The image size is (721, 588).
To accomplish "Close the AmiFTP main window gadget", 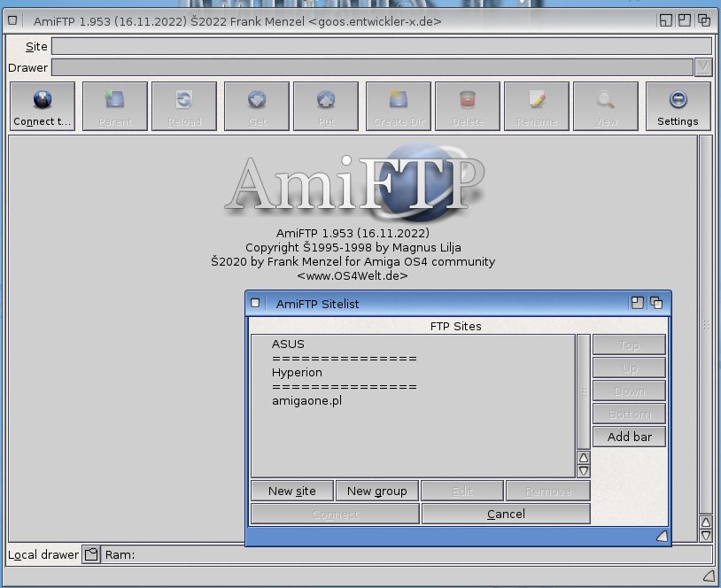I will pyautogui.click(x=13, y=20).
